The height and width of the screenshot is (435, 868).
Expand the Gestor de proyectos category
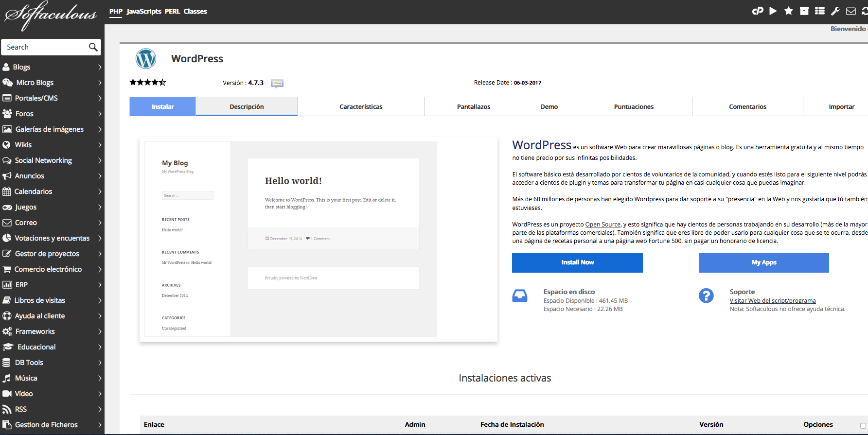pos(52,254)
